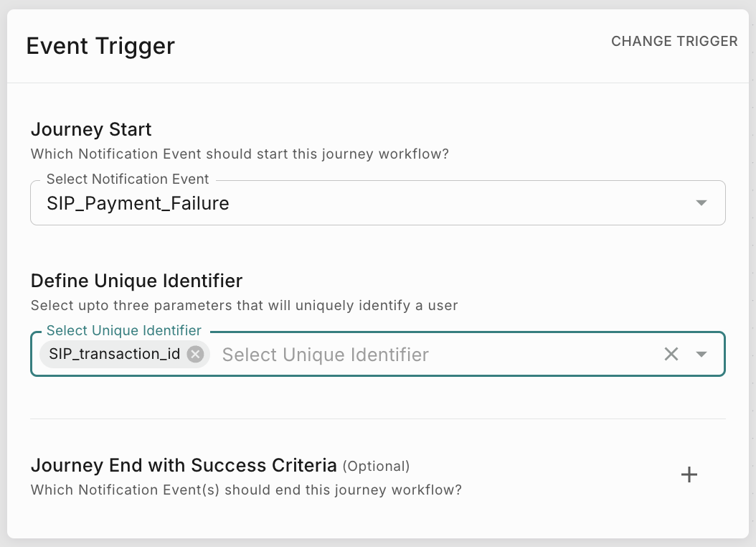This screenshot has width=756, height=547.
Task: Clear all selected unique identifiers
Action: tap(671, 354)
